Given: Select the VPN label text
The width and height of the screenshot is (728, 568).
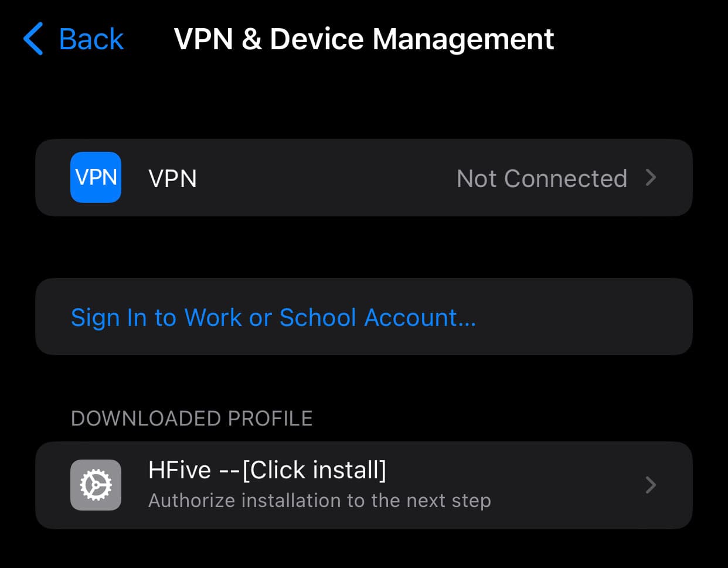Looking at the screenshot, I should [172, 178].
